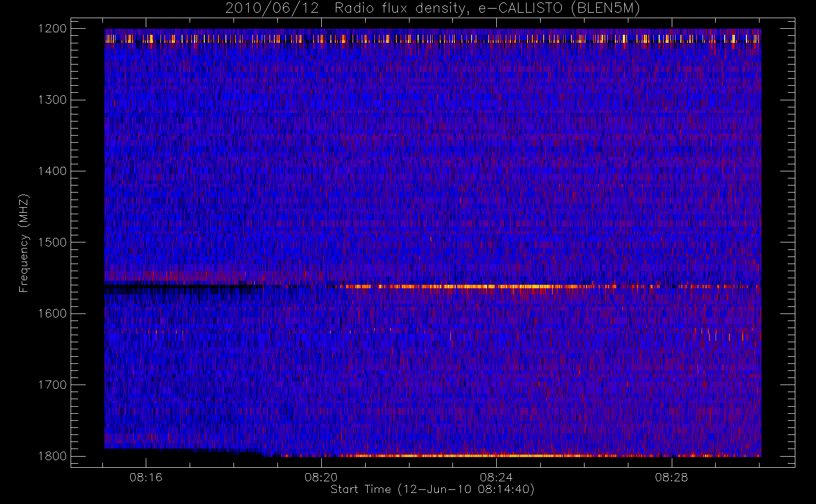Click the 1800 frequency tick label
816x504 pixels.
click(x=52, y=456)
